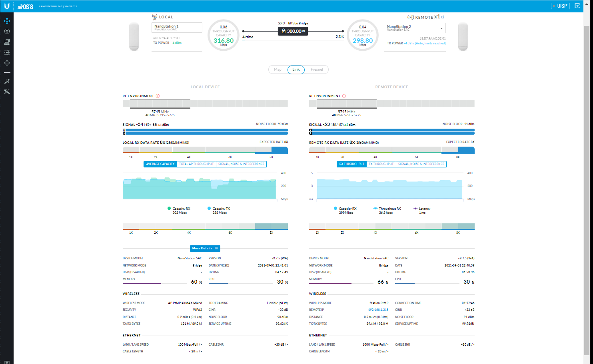Expand More Details section
Viewport: 593px width, 364px height.
[x=205, y=248]
